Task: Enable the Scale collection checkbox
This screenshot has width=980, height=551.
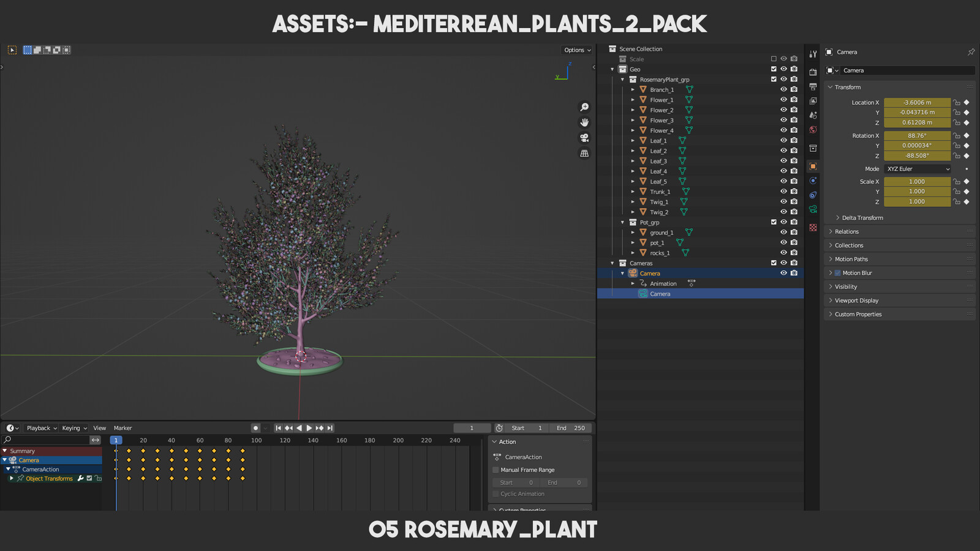Action: click(x=774, y=59)
